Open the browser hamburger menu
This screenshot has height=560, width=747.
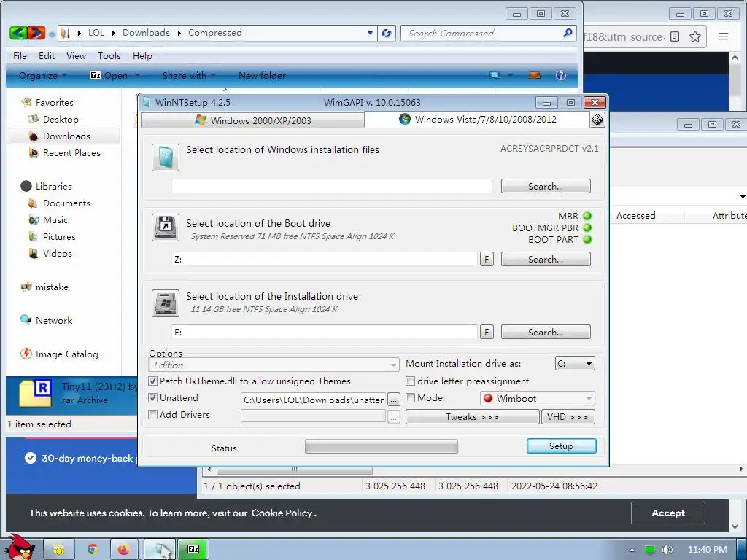(723, 36)
